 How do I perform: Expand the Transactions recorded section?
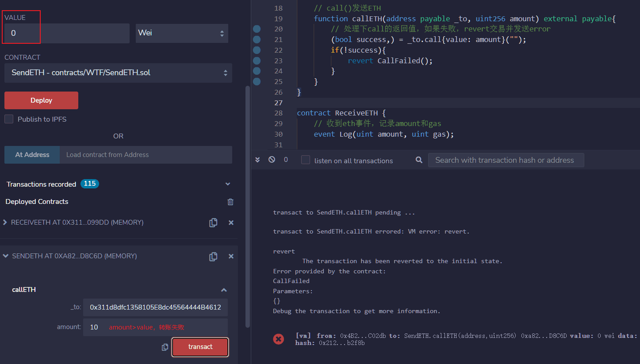point(228,184)
